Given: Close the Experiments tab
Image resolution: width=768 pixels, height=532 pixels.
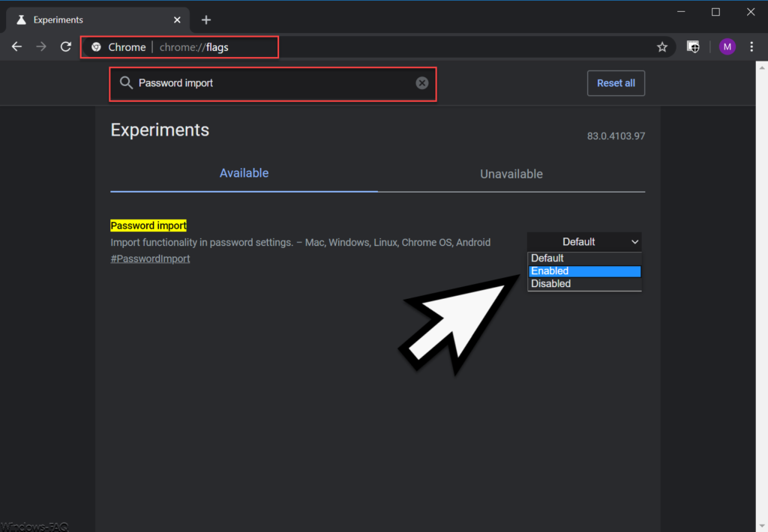Looking at the screenshot, I should [177, 20].
